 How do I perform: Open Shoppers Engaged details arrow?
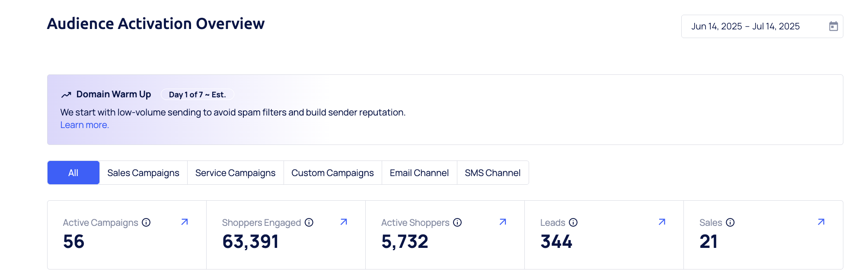point(344,222)
